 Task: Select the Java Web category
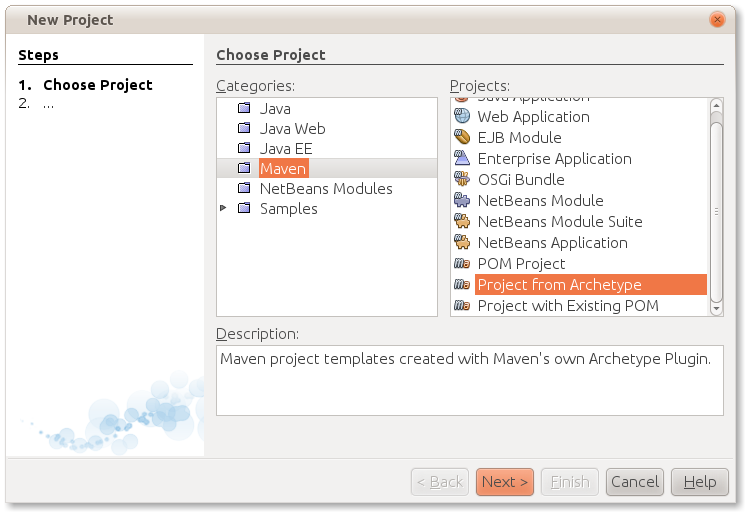[292, 128]
